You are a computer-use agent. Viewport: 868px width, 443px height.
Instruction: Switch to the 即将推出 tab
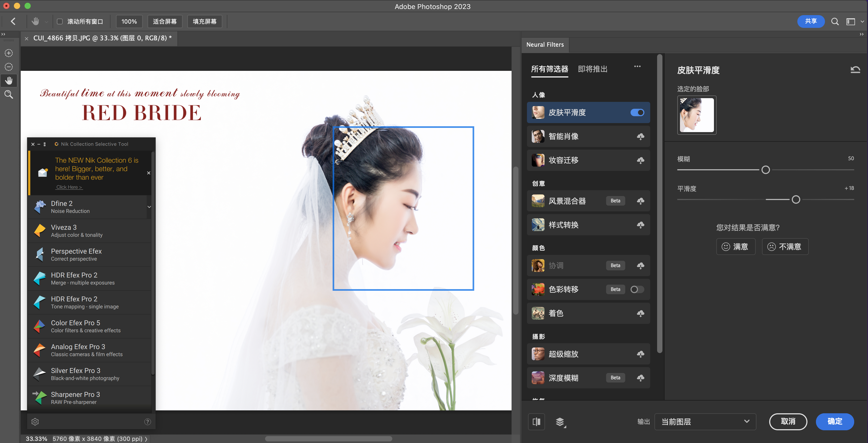coord(592,69)
